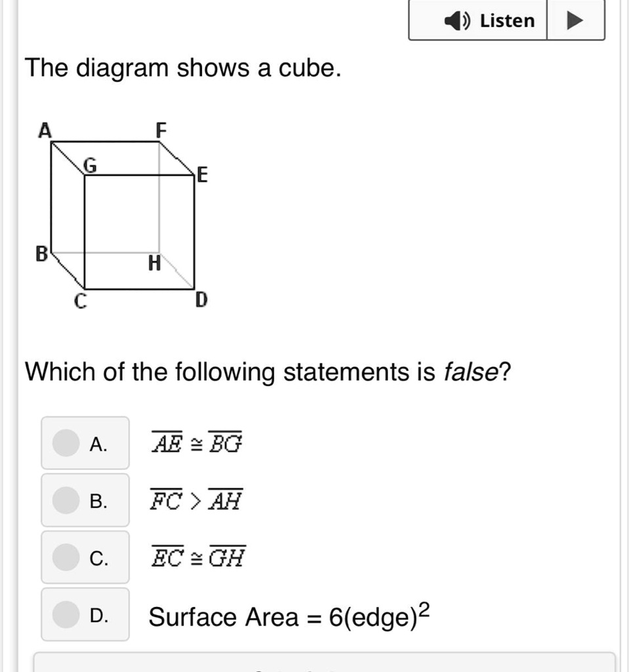Click the play arrow icon next to Listen

[575, 20]
